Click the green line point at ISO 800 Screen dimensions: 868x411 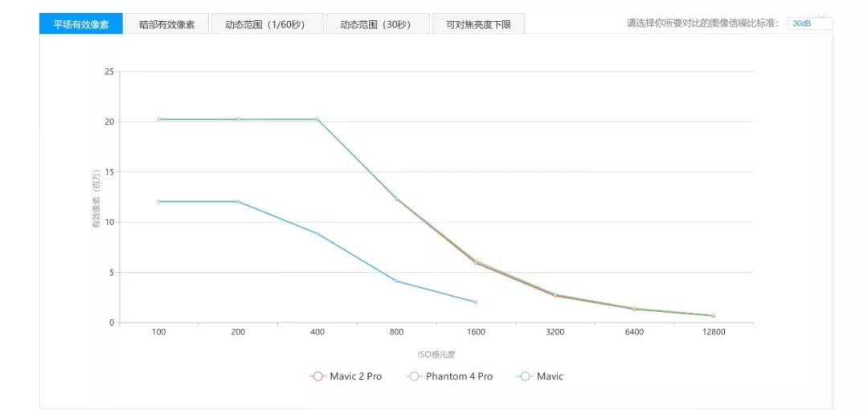[x=397, y=199]
